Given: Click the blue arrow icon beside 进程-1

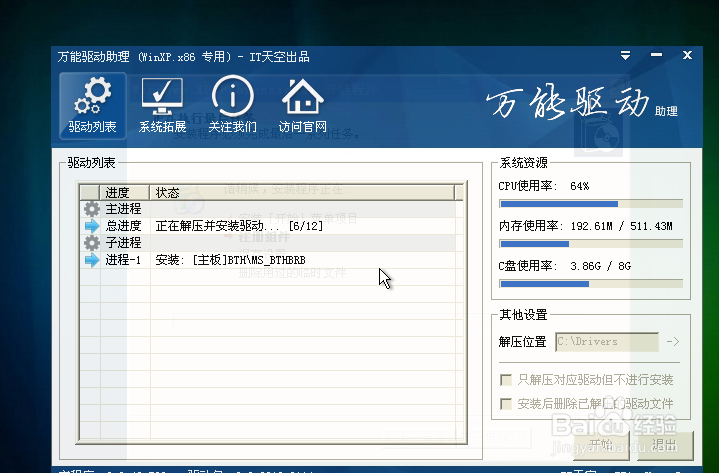Looking at the screenshot, I should 92,260.
